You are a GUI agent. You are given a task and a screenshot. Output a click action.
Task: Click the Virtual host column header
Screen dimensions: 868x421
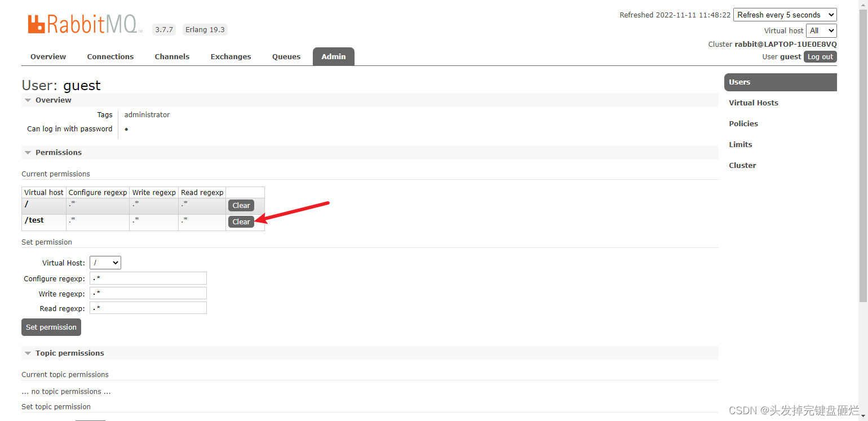pos(44,192)
